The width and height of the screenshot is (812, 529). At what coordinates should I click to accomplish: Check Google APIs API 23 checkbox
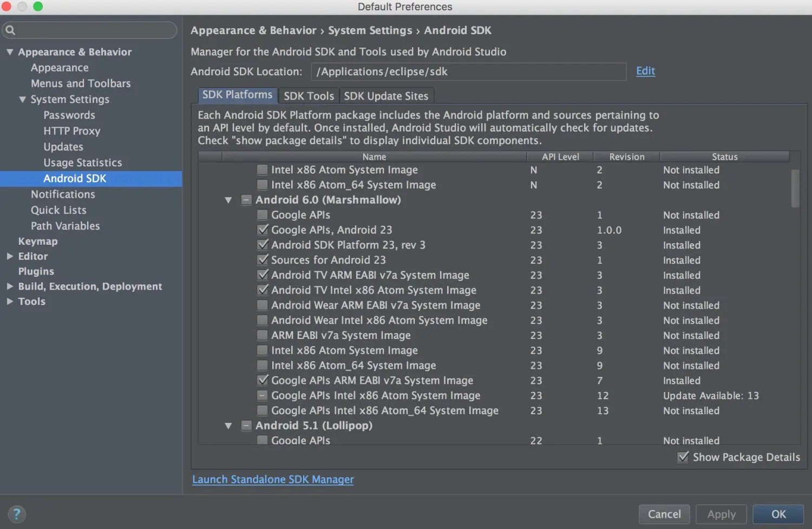[262, 215]
